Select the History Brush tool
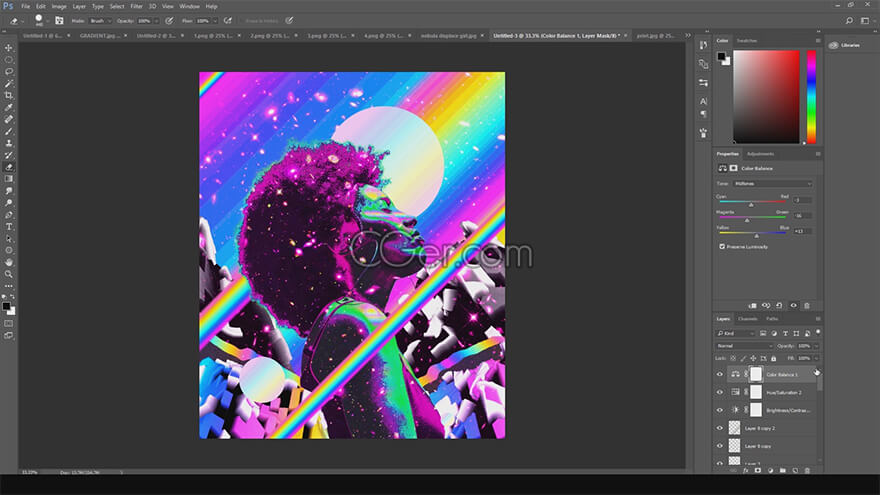 click(x=8, y=155)
